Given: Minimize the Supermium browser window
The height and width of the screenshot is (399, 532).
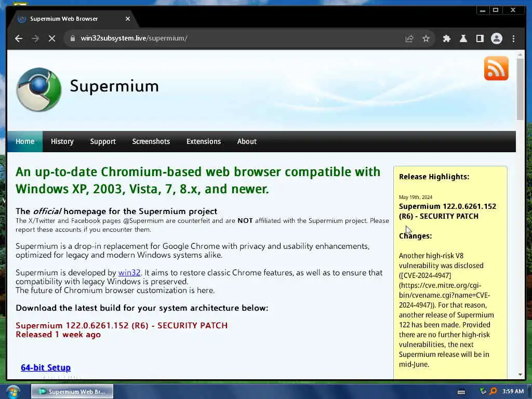Looking at the screenshot, I should (x=483, y=10).
